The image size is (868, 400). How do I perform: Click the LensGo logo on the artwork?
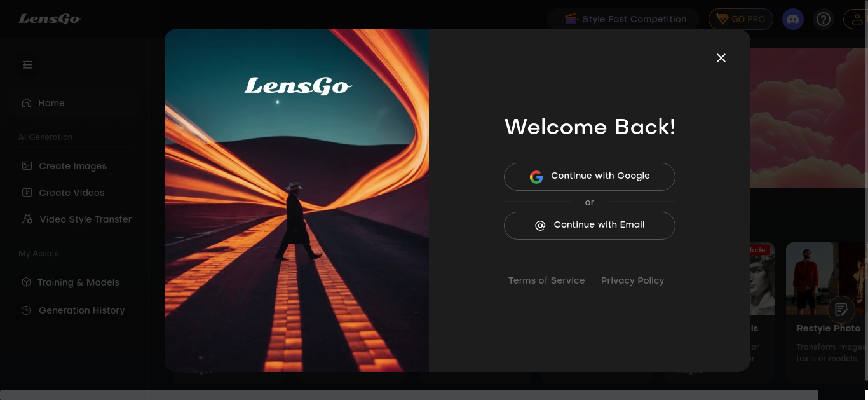tap(298, 86)
